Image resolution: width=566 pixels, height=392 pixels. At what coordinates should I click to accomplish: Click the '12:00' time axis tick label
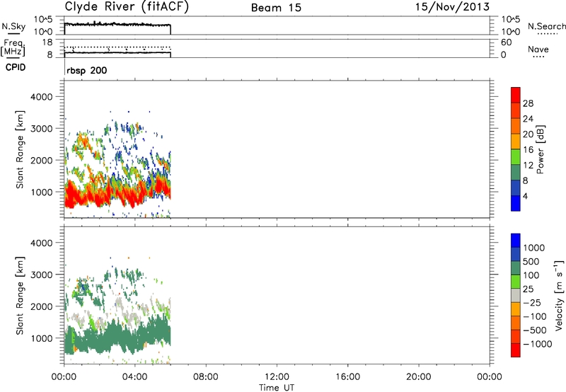(x=277, y=377)
